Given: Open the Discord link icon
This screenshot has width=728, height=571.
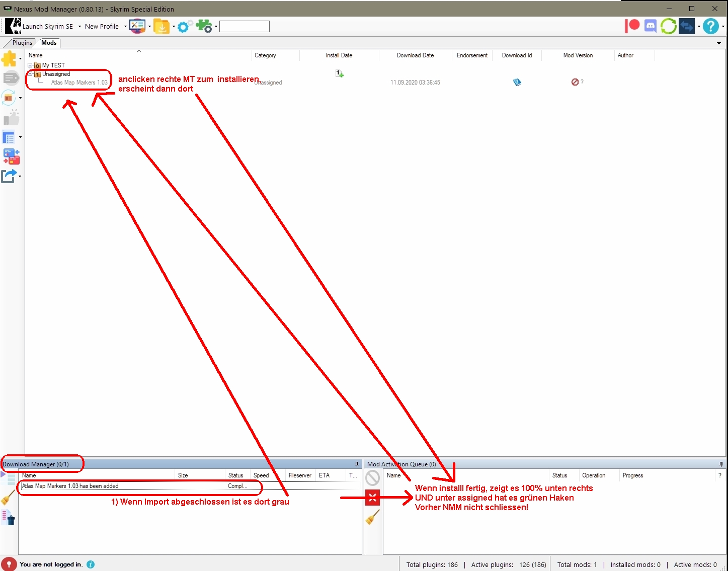Looking at the screenshot, I should (x=650, y=26).
